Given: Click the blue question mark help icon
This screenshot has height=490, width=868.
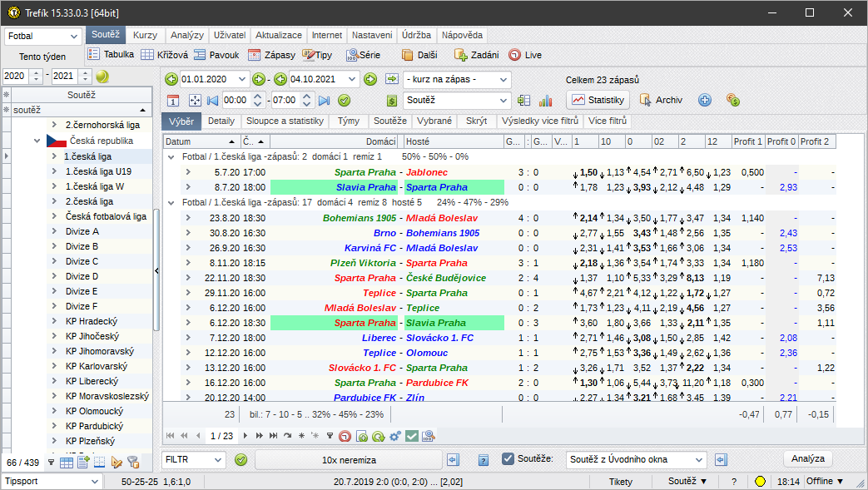Looking at the screenshot, I should coord(484,459).
